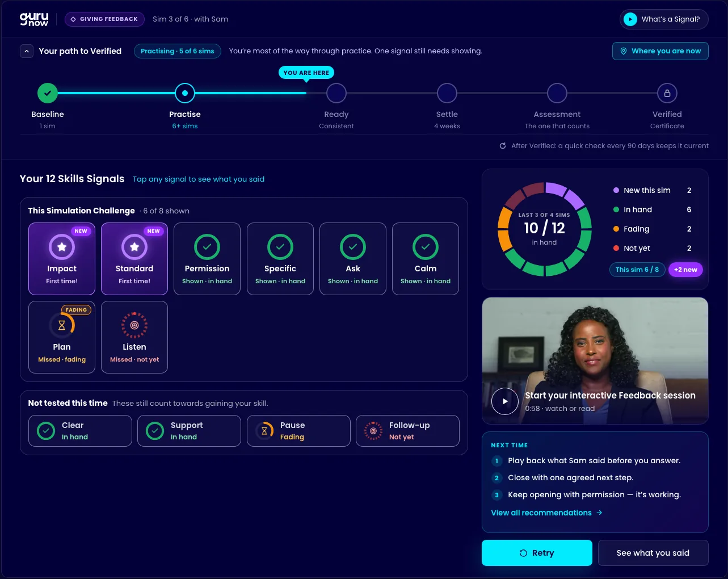Click the Retry button
This screenshot has width=728, height=579.
point(537,553)
